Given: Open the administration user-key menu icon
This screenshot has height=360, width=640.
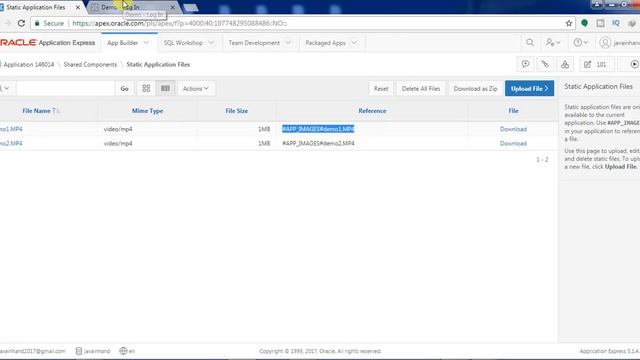Looking at the screenshot, I should point(553,42).
